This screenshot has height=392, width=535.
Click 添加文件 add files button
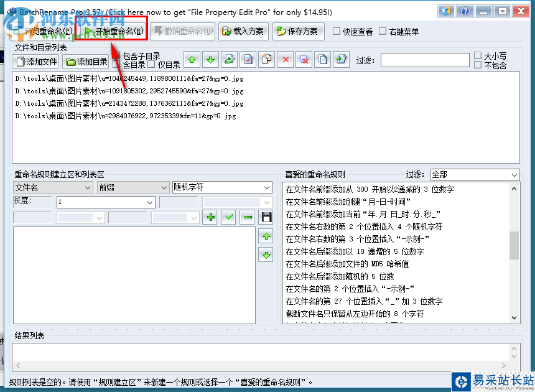(x=36, y=62)
